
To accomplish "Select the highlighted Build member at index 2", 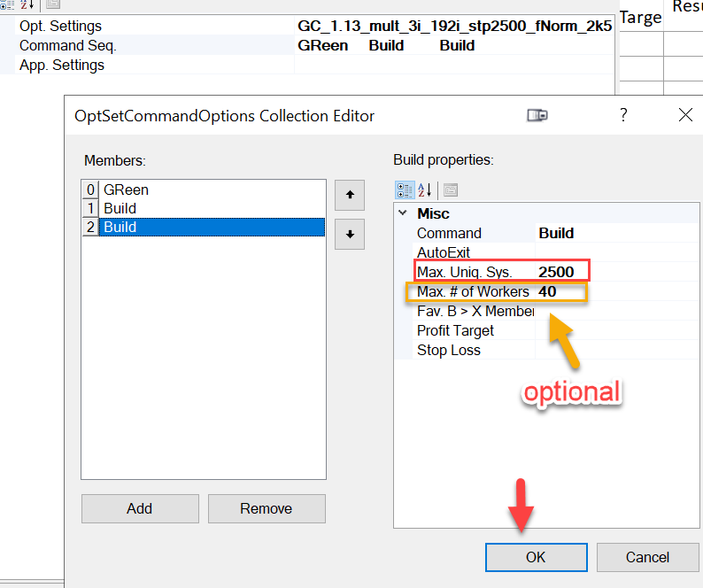I will (120, 227).
